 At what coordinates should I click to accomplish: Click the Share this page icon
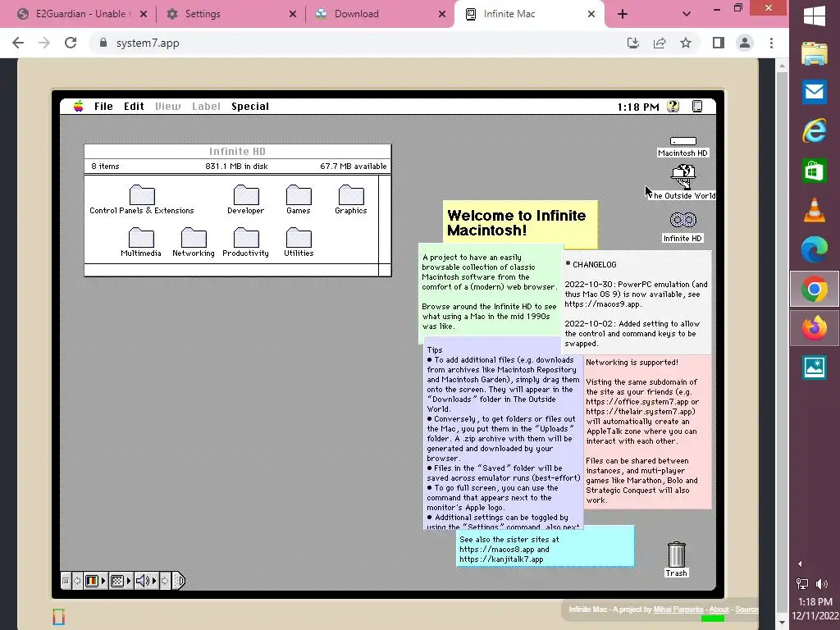pyautogui.click(x=660, y=43)
